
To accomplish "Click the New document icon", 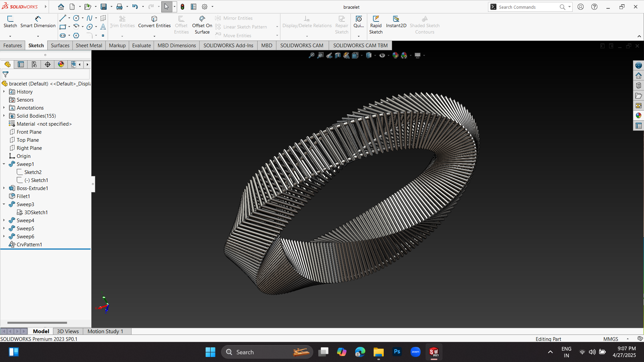I will (x=72, y=7).
